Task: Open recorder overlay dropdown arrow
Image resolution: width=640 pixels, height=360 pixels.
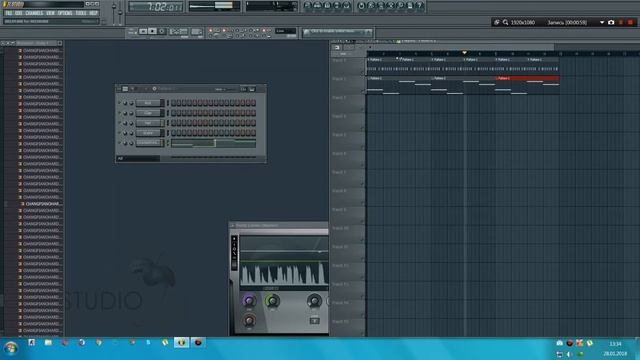Action: coord(602,22)
